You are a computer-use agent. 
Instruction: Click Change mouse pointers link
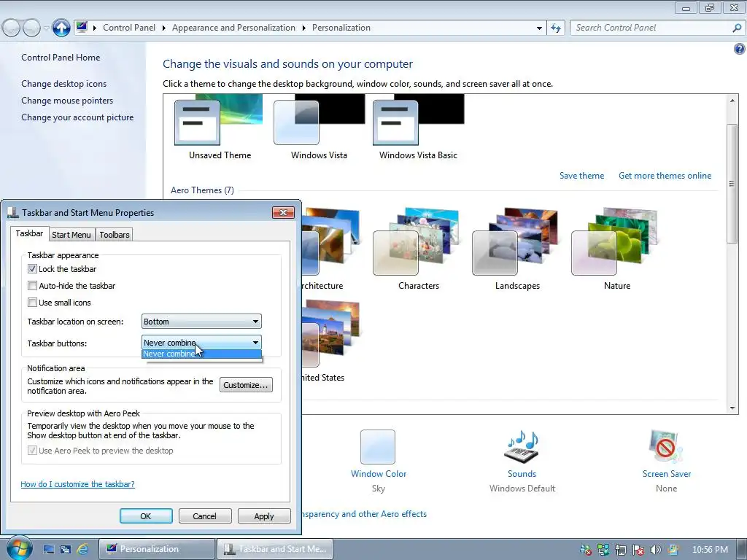pyautogui.click(x=67, y=101)
